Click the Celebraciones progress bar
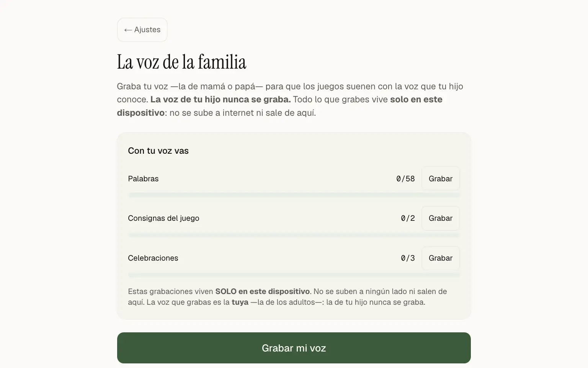The height and width of the screenshot is (368, 588). [x=294, y=275]
